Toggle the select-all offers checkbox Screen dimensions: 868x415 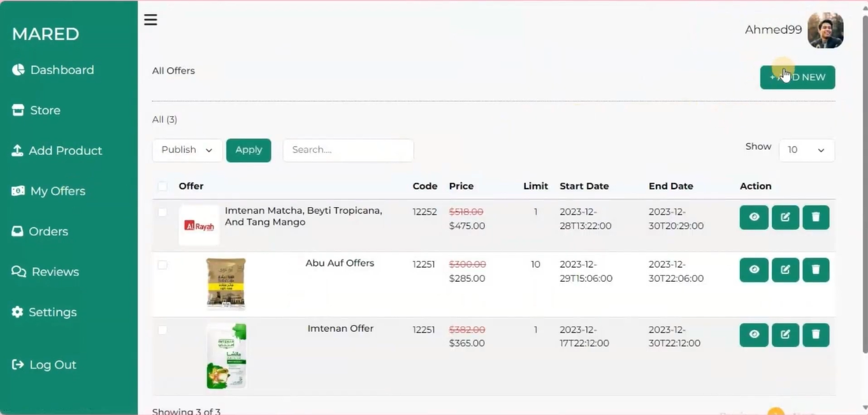pos(163,186)
